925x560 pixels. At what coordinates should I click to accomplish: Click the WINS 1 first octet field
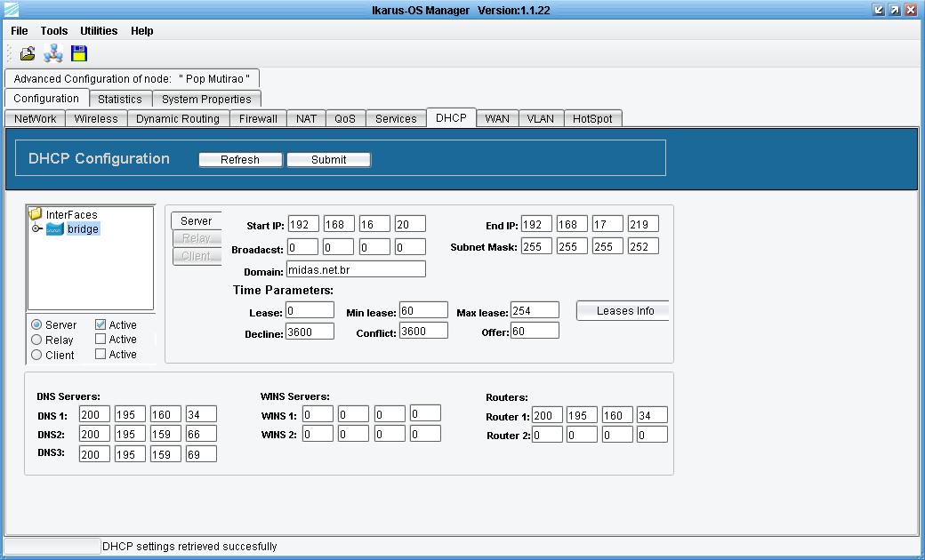[x=318, y=414]
